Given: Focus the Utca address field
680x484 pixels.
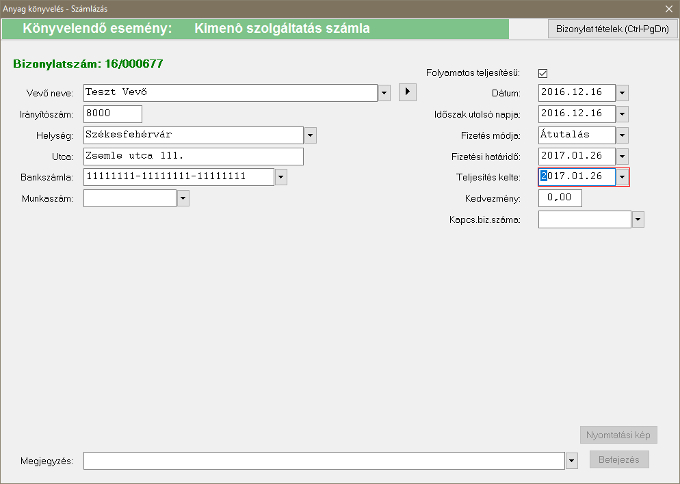Looking at the screenshot, I should pos(193,156).
